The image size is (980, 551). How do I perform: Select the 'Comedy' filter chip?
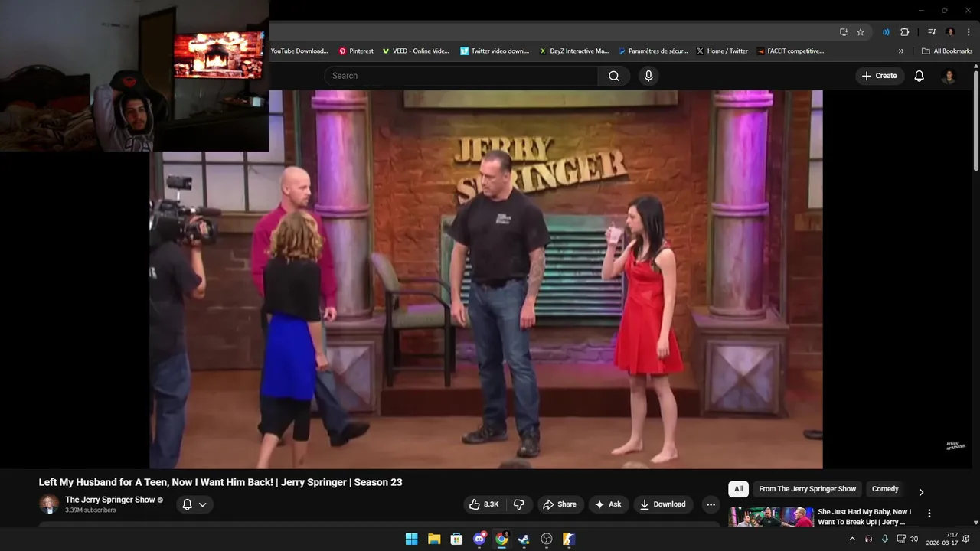(885, 489)
